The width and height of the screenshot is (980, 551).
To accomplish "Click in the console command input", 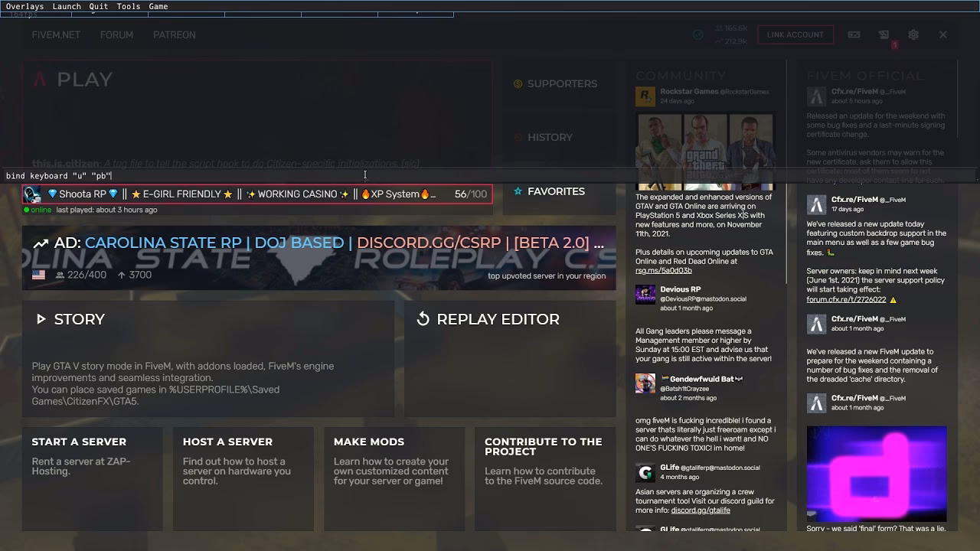I will click(490, 176).
